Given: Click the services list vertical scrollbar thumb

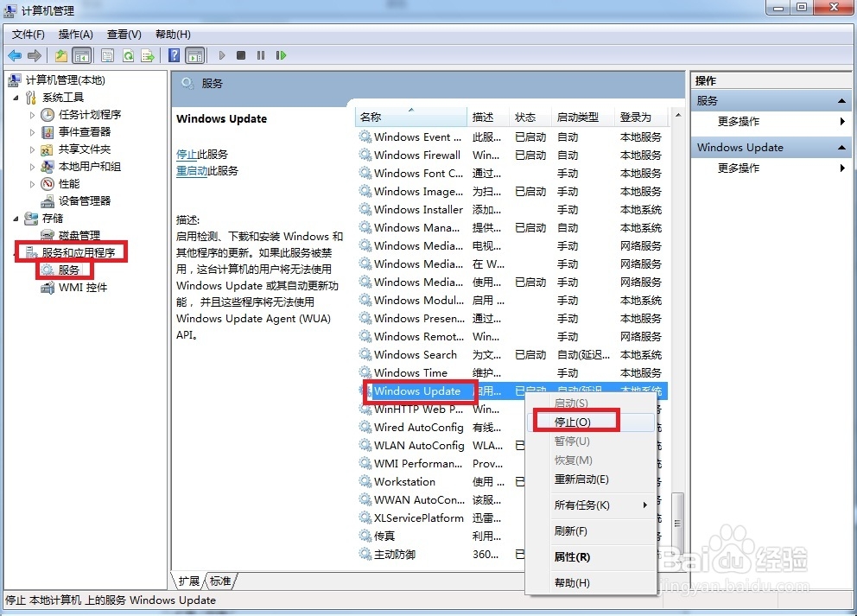Looking at the screenshot, I should pos(677,524).
